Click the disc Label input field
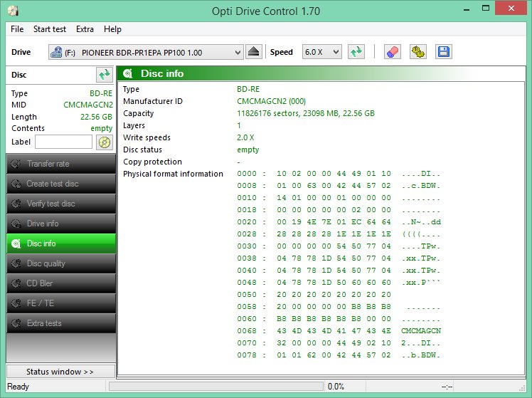 click(x=63, y=142)
